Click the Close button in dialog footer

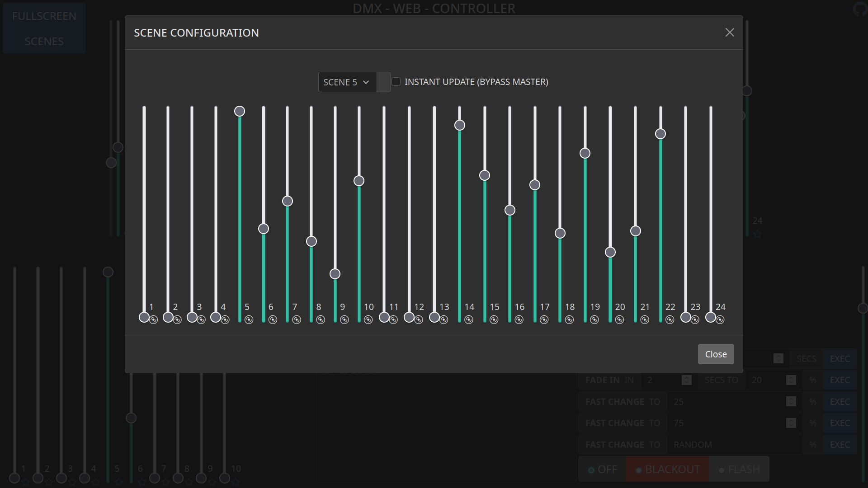(716, 354)
